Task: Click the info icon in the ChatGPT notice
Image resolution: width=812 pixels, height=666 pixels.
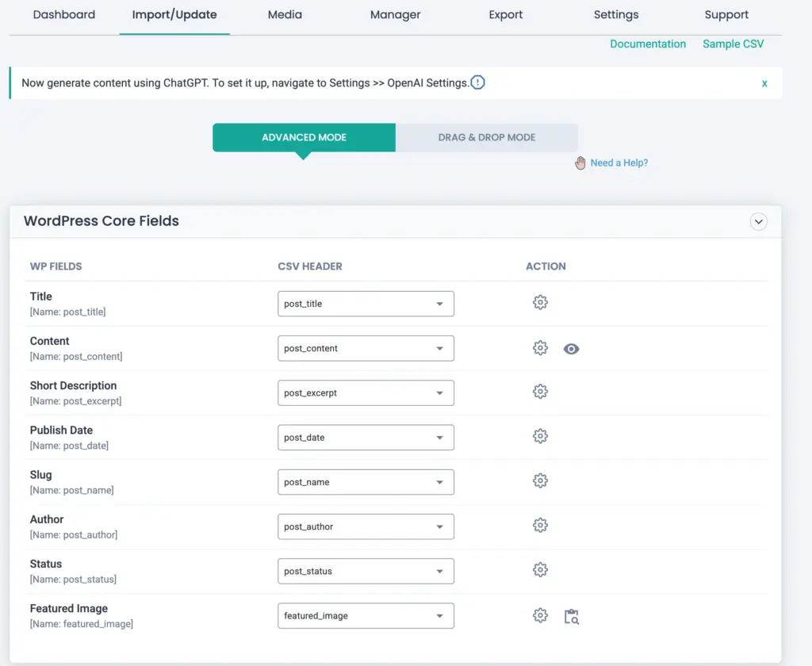Action: click(x=477, y=82)
